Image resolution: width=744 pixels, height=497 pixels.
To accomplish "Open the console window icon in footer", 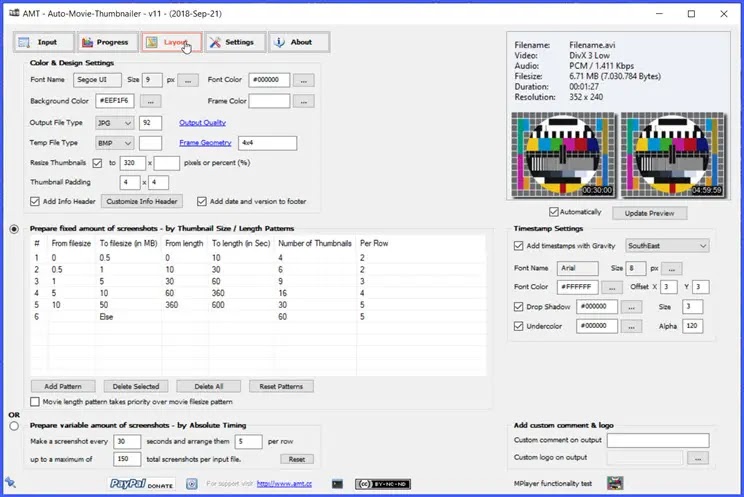I will 337,484.
